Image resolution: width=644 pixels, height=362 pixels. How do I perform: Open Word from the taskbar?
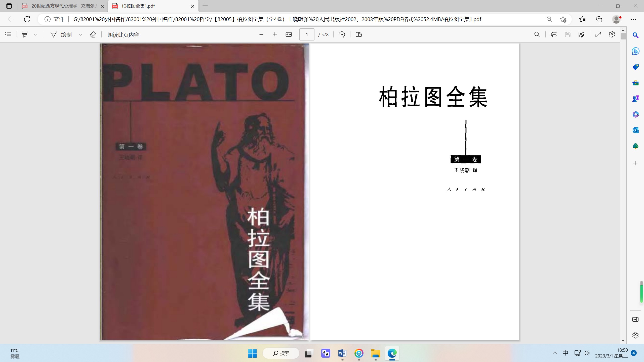tap(342, 353)
